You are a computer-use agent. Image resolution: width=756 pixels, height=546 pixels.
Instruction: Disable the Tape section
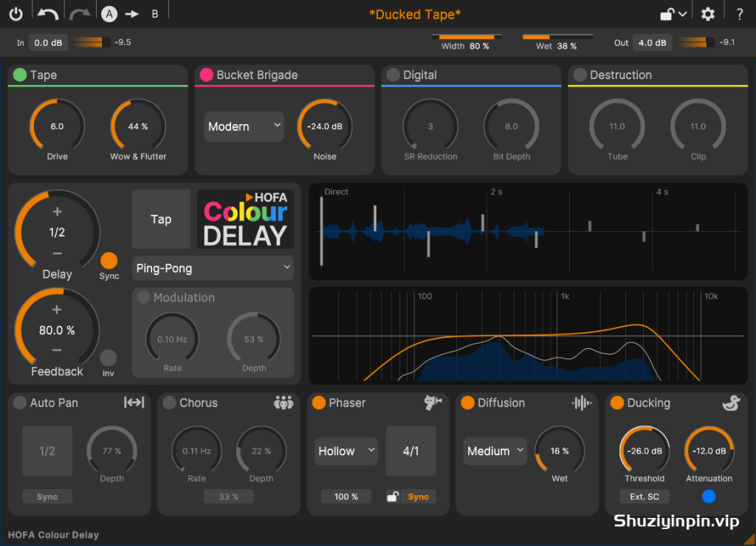(20, 75)
